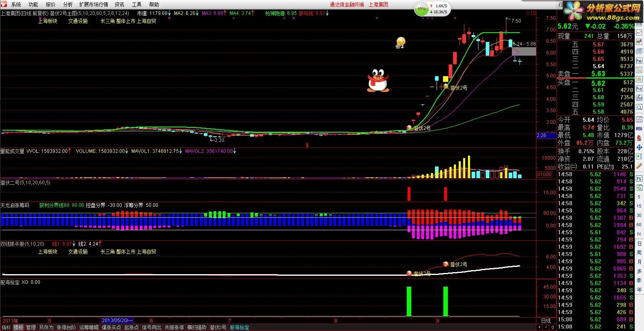Select the N custom period option
This screenshot has height=331, width=644.
639,234
